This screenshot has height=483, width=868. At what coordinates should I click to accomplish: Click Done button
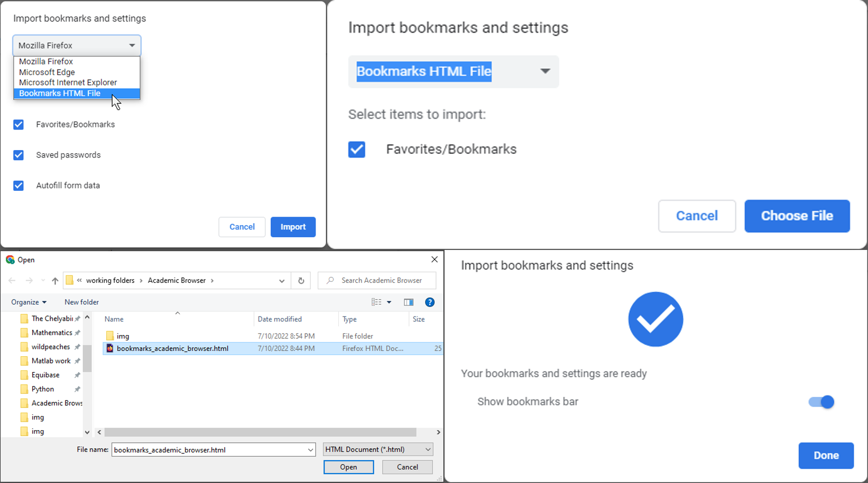(x=826, y=456)
